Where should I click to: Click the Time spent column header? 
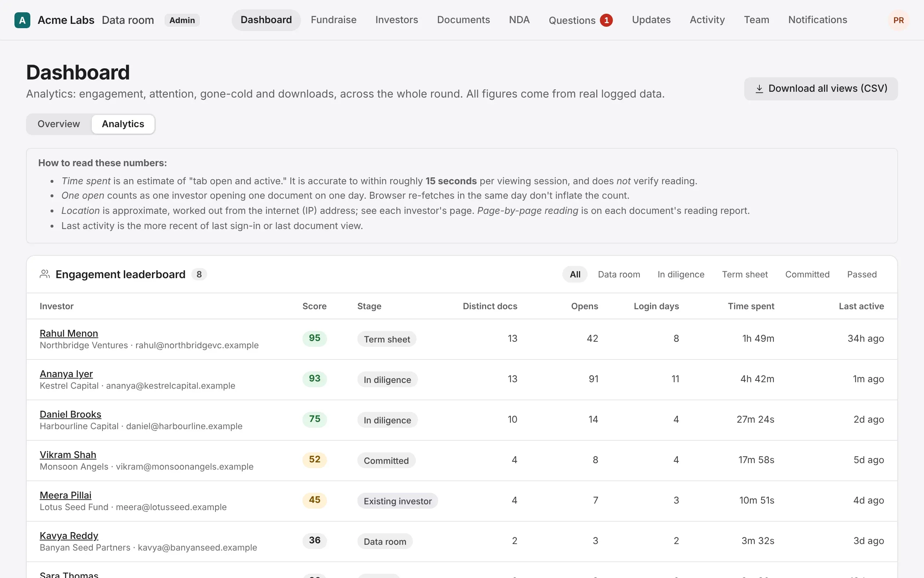tap(751, 306)
